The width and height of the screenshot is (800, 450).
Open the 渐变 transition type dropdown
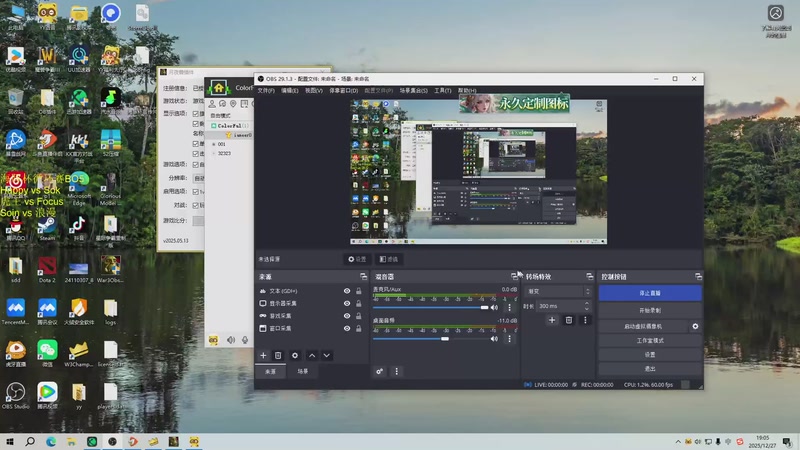coord(558,291)
